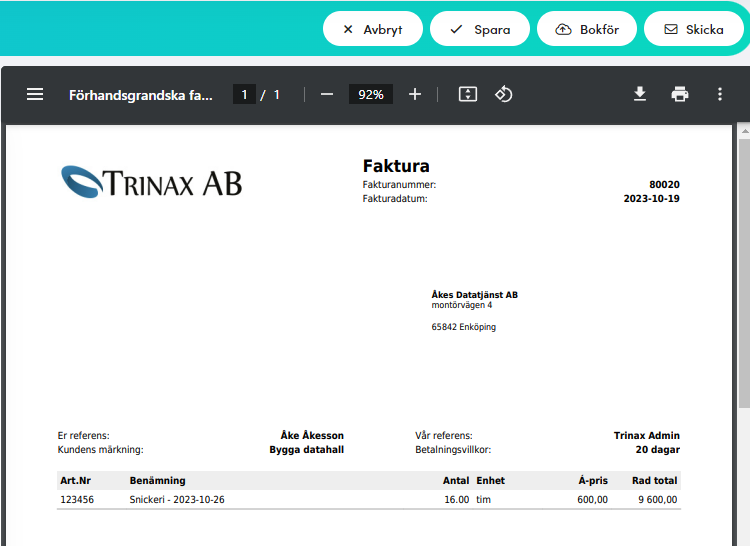The height and width of the screenshot is (546, 750).
Task: Click the 92% zoom level field
Action: [x=371, y=94]
